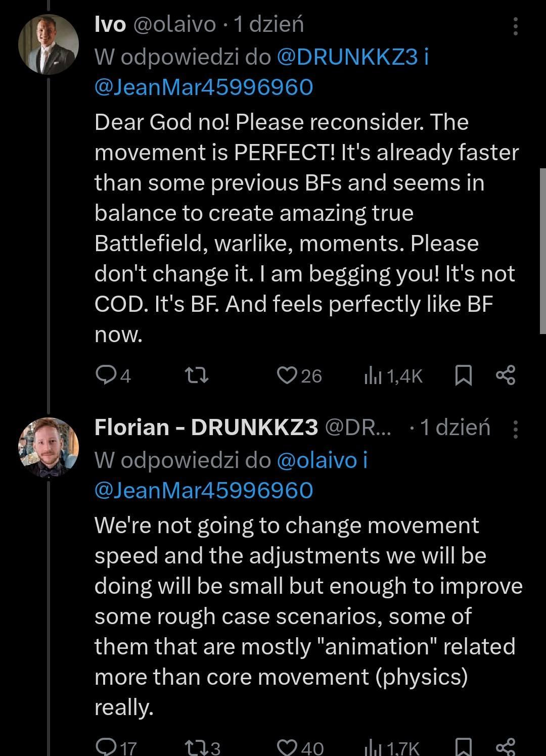This screenshot has width=546, height=756.
Task: Open reply on Ivo's tweet
Action: (x=106, y=375)
